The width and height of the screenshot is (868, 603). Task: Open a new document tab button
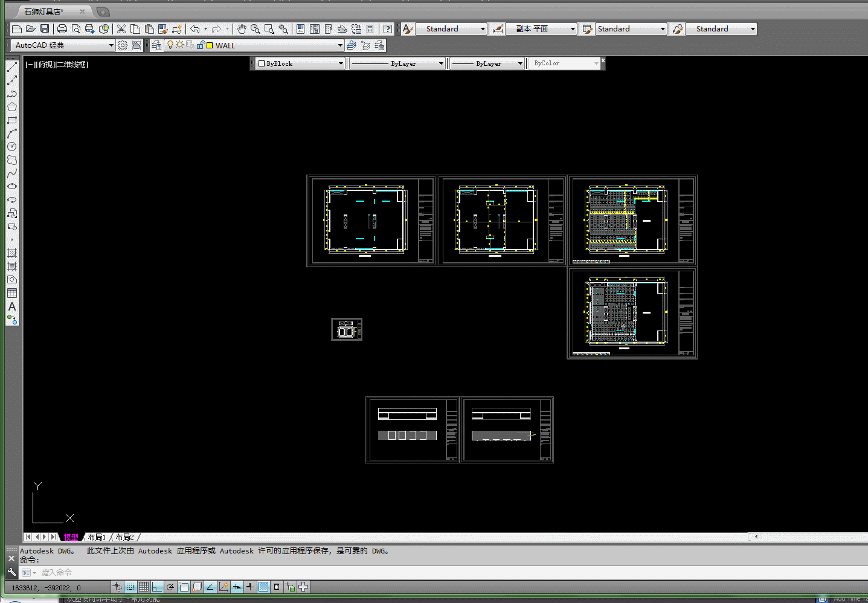103,11
